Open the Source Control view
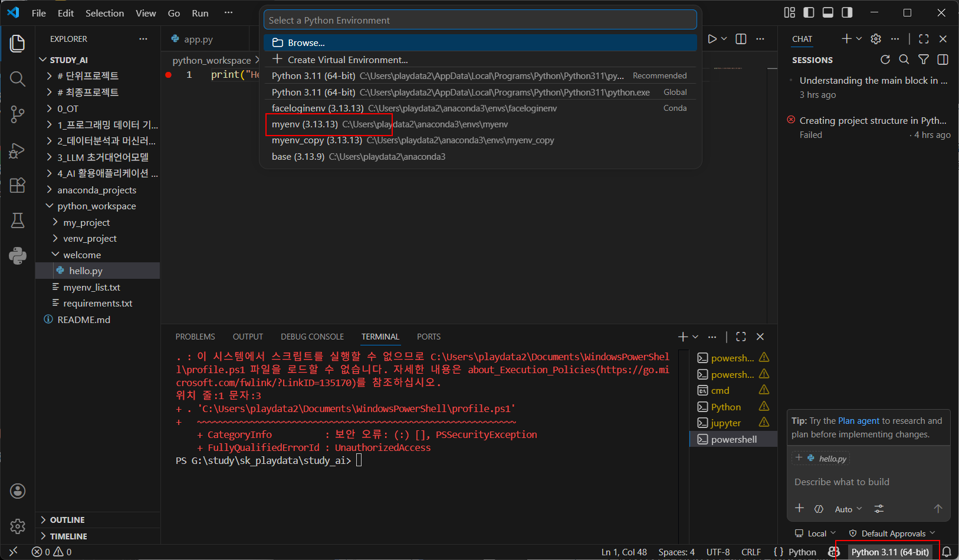Viewport: 959px width, 560px height. point(18,114)
